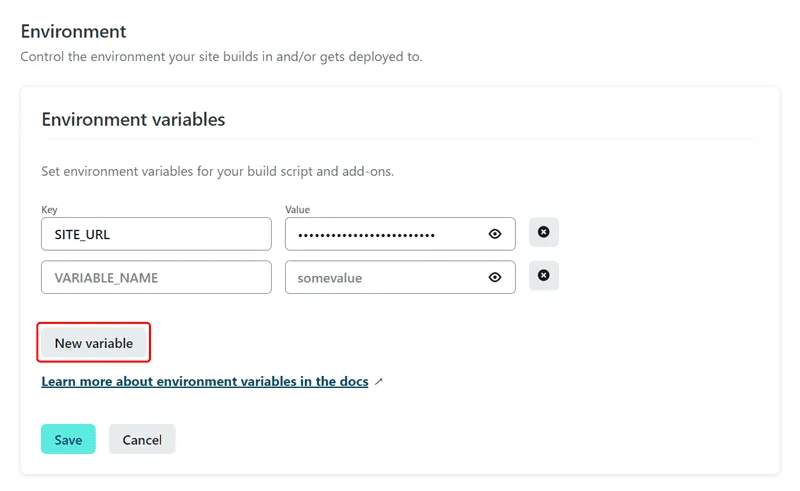Click the Key column label
800x491 pixels.
point(49,209)
